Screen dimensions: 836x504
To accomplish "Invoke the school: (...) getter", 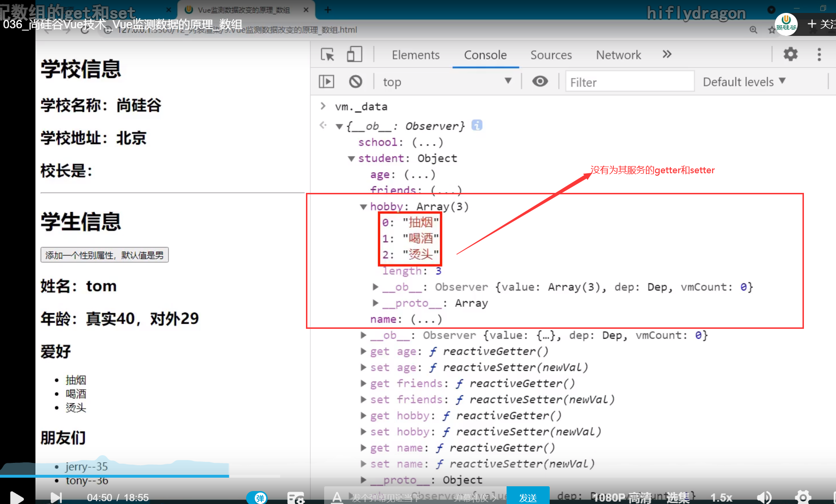I will [428, 142].
